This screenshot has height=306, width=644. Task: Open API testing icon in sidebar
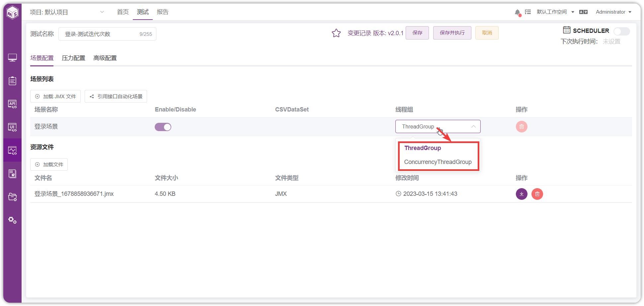[x=12, y=104]
